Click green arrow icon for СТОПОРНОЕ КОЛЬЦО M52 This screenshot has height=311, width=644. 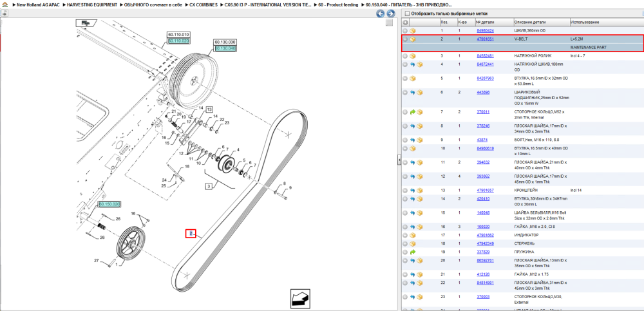click(413, 112)
